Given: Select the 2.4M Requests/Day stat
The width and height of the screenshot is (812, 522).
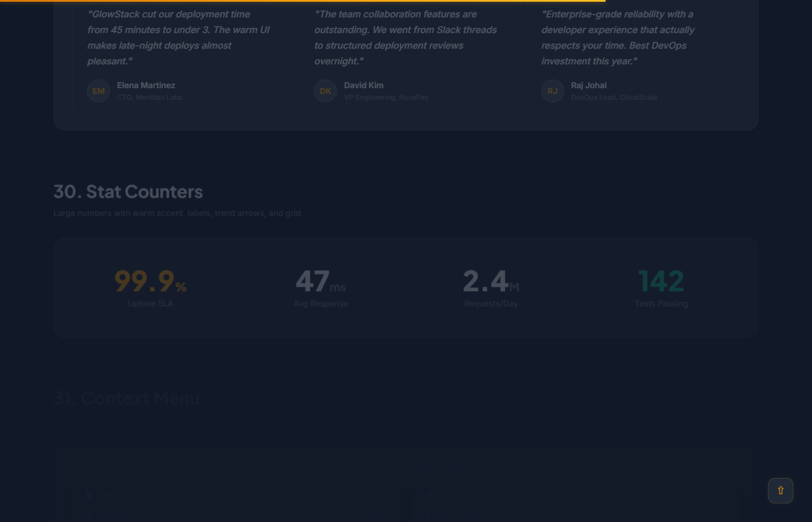Looking at the screenshot, I should pos(491,287).
